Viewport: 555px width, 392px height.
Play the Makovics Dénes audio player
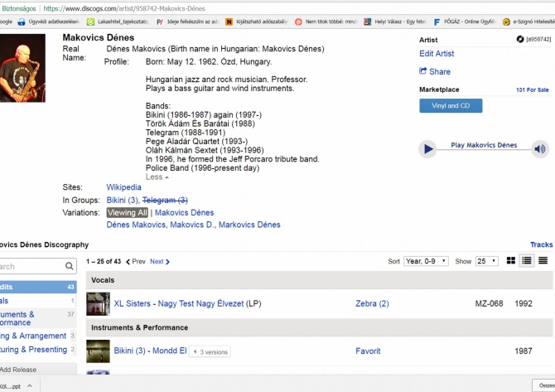[427, 149]
